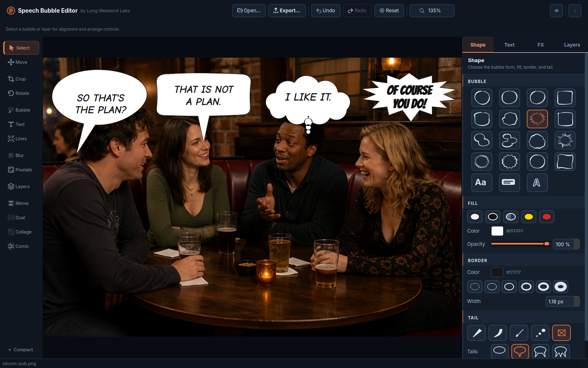Choose the red fill preset

click(x=547, y=217)
